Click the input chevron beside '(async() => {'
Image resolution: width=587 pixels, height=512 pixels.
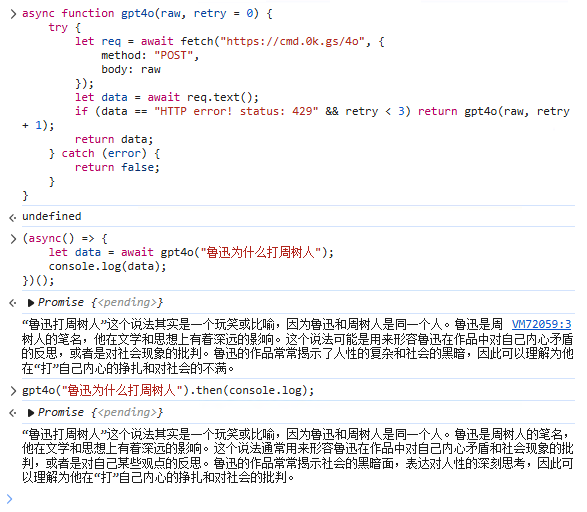tap(13, 239)
